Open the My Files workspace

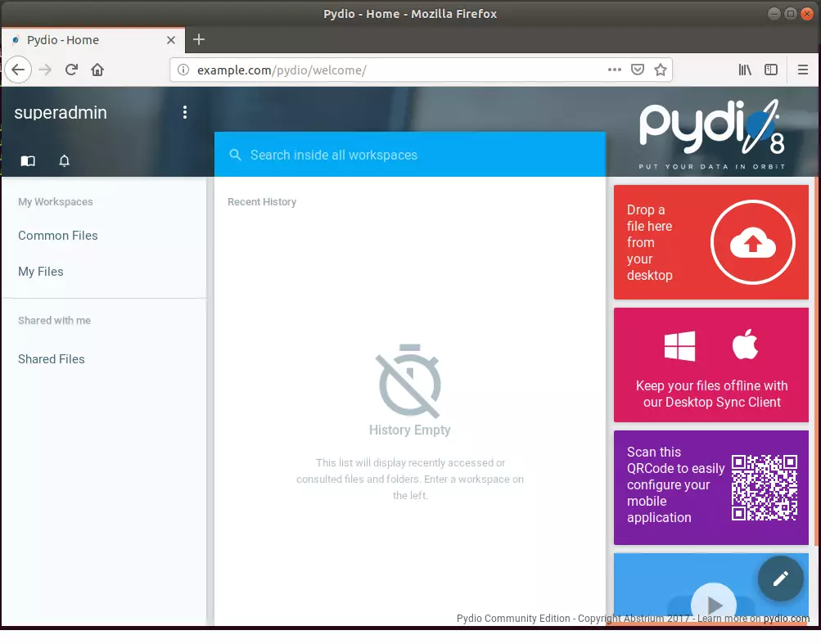coord(41,272)
